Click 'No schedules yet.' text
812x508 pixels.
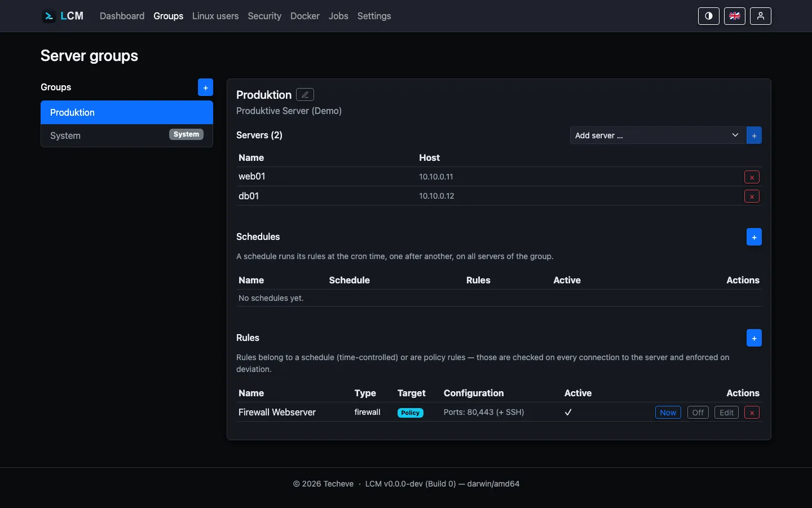271,298
